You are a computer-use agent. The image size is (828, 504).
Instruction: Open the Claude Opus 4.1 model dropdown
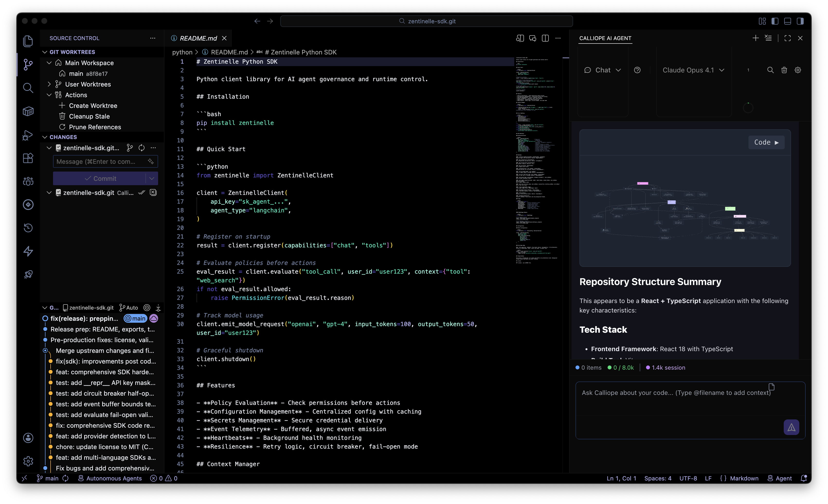pos(693,70)
